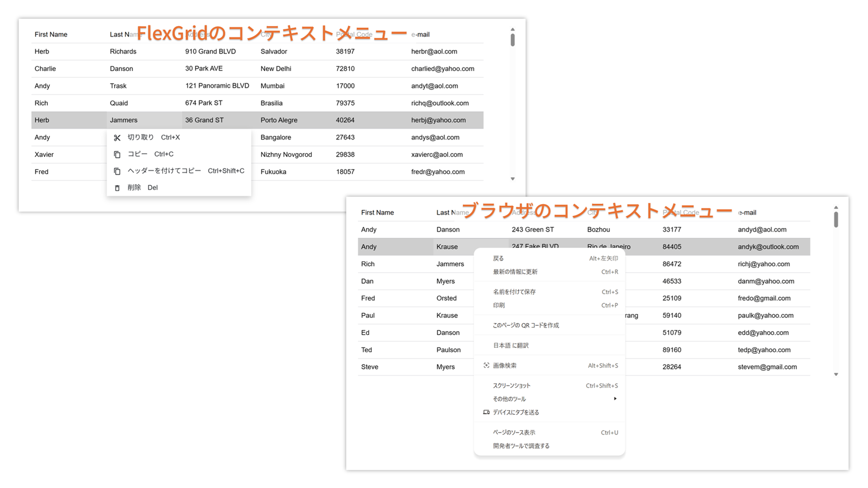Select スクリーンショット menu item

(549, 386)
